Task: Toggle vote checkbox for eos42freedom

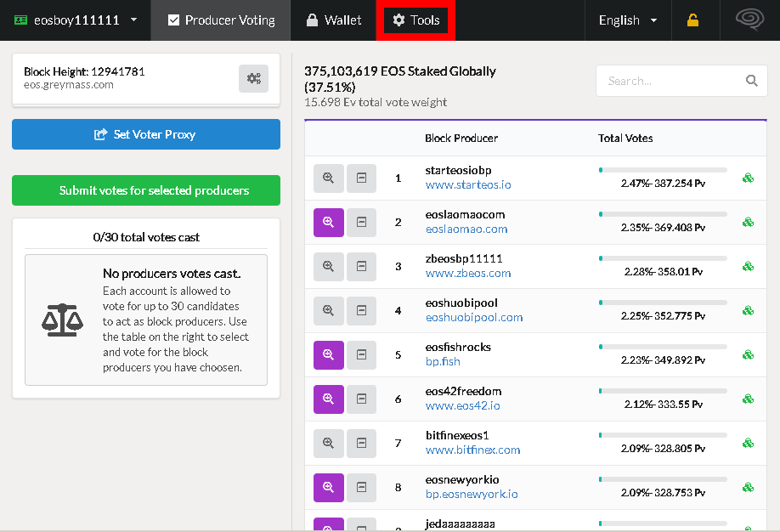Action: tap(362, 399)
